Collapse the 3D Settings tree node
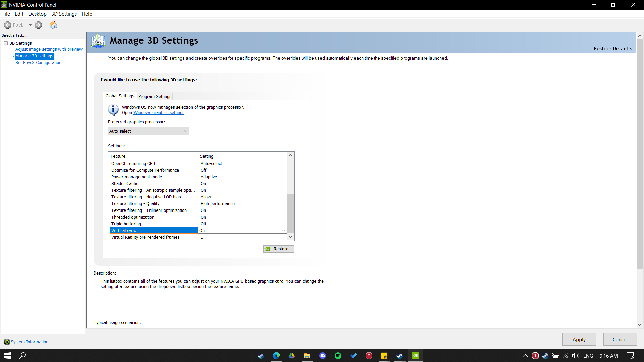The width and height of the screenshot is (644, 362). tap(6, 43)
